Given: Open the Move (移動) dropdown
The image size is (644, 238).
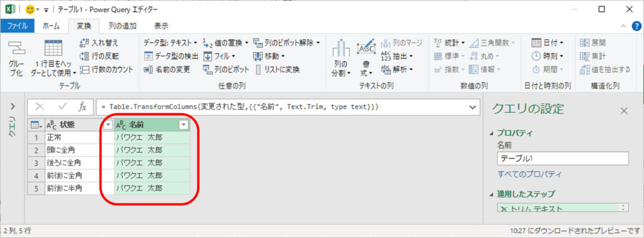Looking at the screenshot, I should pyautogui.click(x=269, y=56).
